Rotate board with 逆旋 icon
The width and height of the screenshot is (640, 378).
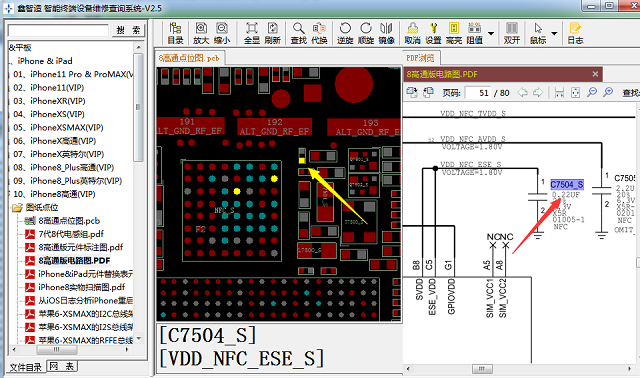[345, 33]
